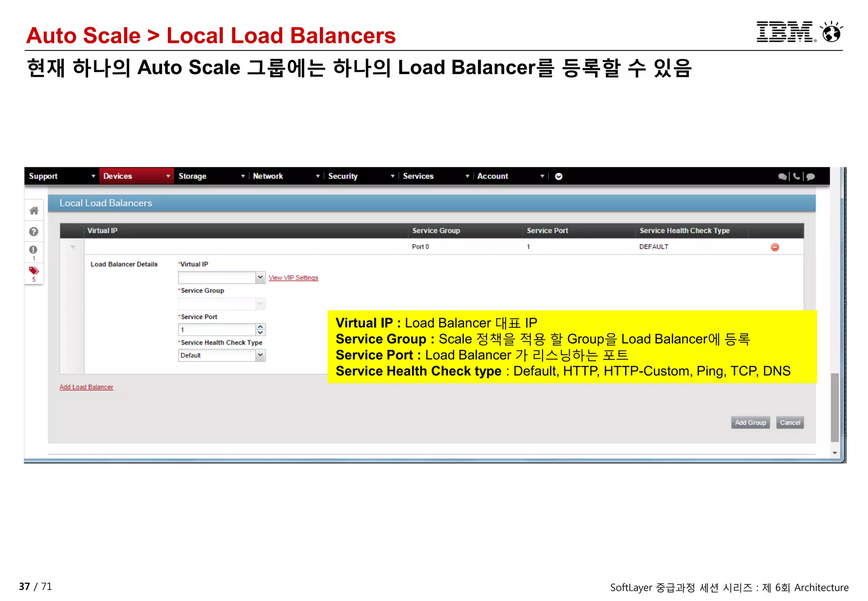Open the Devices menu
868x601 pixels.
tap(136, 176)
